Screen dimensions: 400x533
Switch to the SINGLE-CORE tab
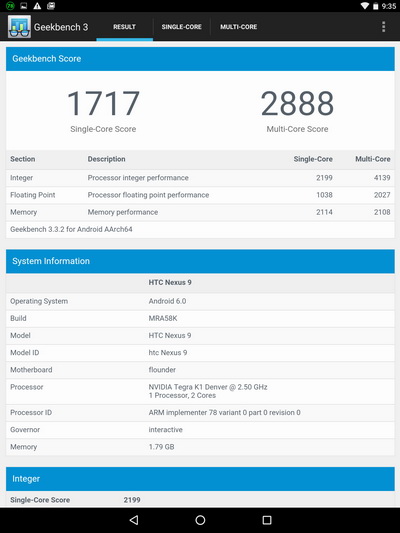pyautogui.click(x=181, y=27)
